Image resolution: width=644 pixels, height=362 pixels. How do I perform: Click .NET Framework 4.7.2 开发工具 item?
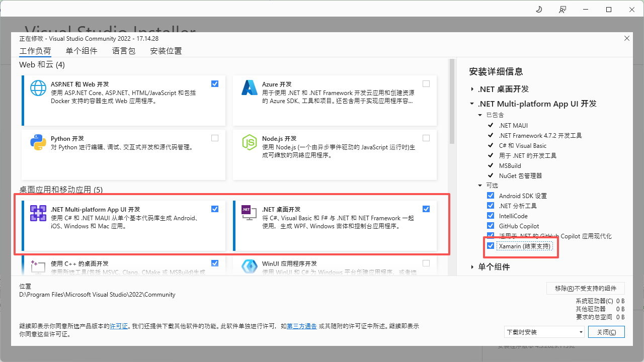(x=540, y=135)
